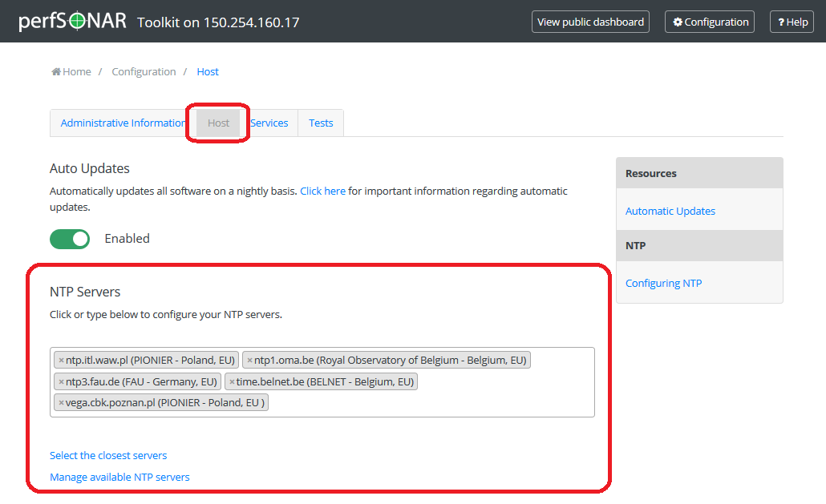The height and width of the screenshot is (504, 826).
Task: Click the ntp.itl.waw.pl PIONIER tag text
Action: pyautogui.click(x=150, y=361)
